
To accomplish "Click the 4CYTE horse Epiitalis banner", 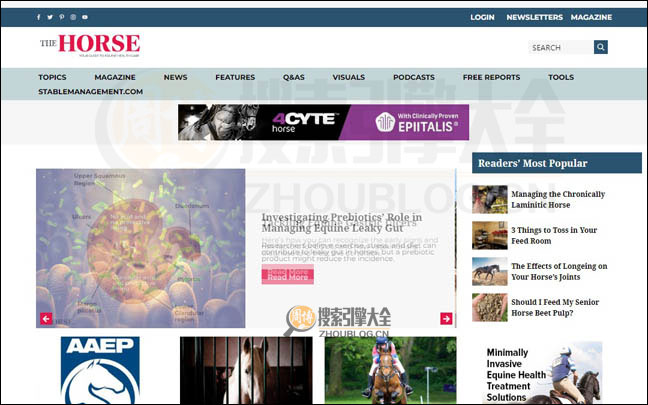I will coord(324,122).
